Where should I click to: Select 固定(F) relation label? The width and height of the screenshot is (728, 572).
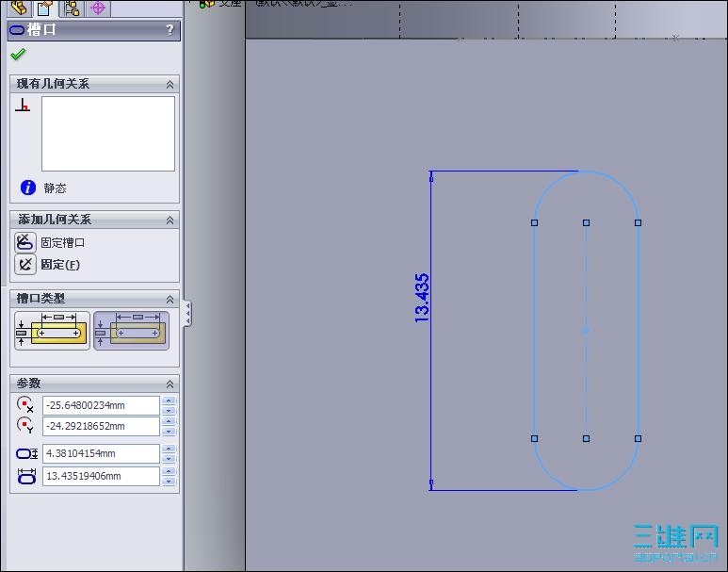60,265
